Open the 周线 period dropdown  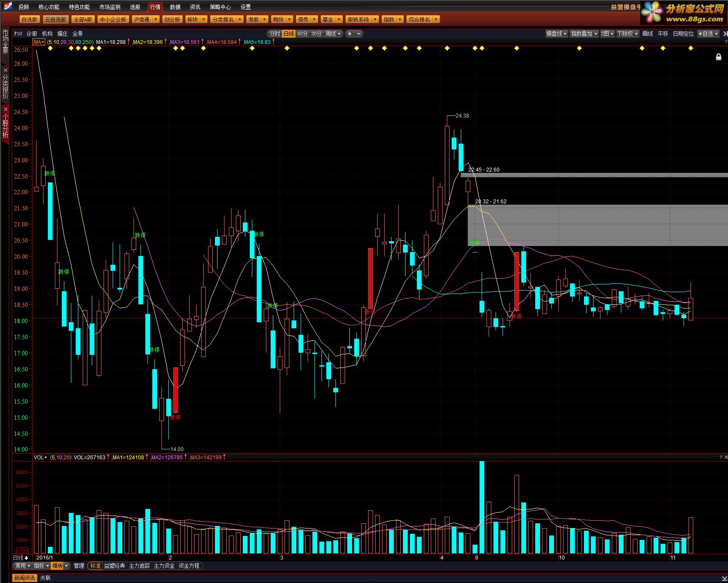coord(334,34)
